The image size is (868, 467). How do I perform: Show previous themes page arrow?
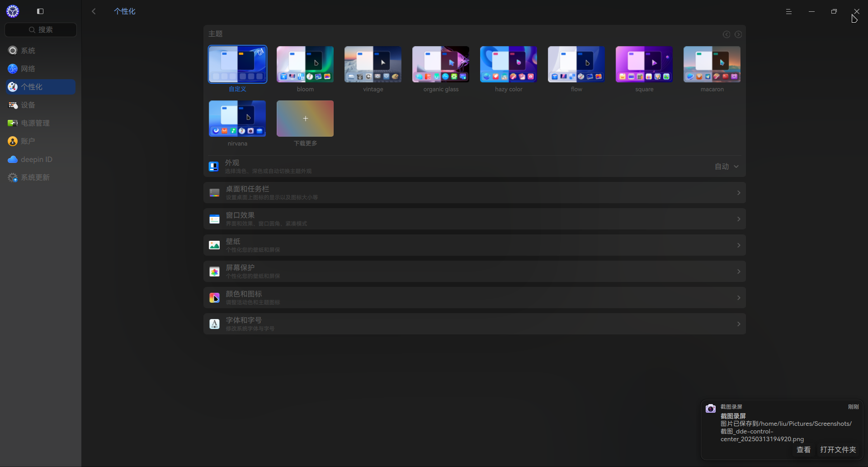(726, 34)
